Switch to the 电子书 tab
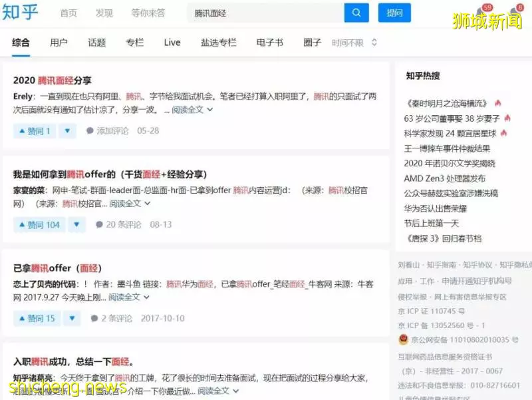 tap(270, 43)
